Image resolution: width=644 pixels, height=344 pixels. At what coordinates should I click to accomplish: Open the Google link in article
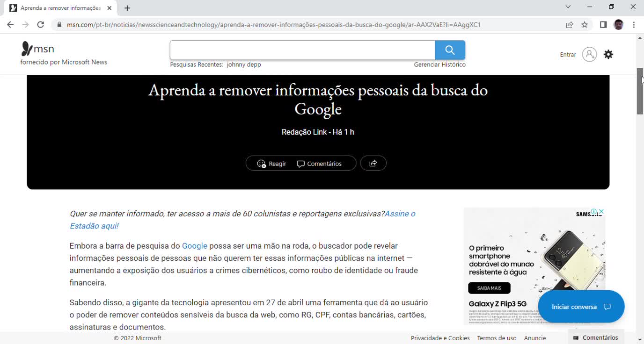click(195, 246)
